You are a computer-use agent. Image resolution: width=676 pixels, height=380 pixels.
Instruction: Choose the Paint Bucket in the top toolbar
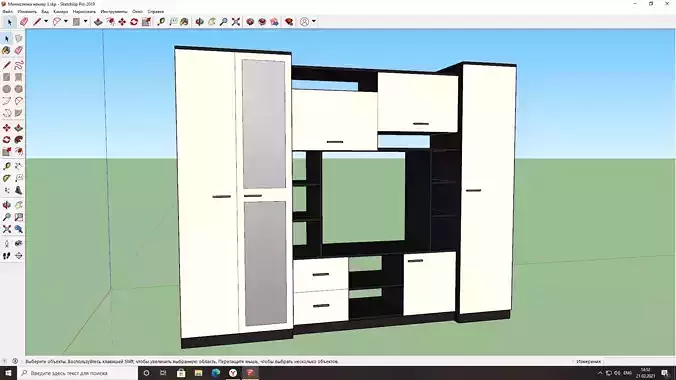tap(185, 22)
